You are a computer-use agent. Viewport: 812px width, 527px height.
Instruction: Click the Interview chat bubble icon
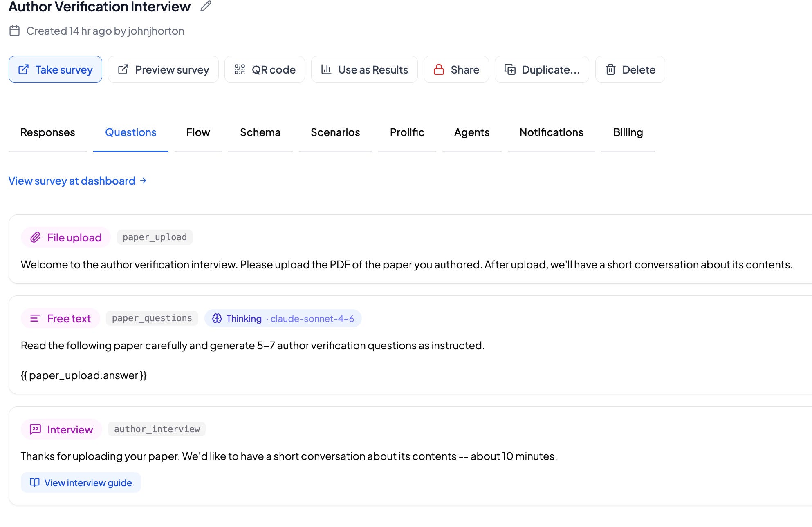[x=36, y=429]
